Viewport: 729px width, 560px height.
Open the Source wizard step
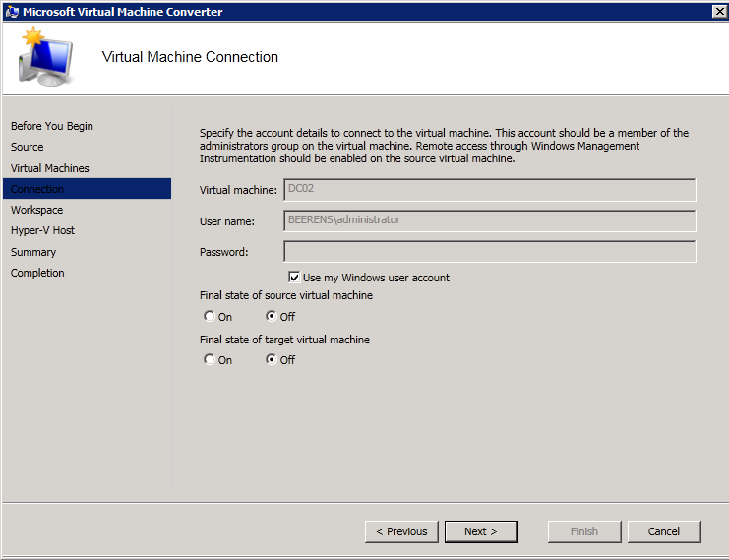click(27, 147)
